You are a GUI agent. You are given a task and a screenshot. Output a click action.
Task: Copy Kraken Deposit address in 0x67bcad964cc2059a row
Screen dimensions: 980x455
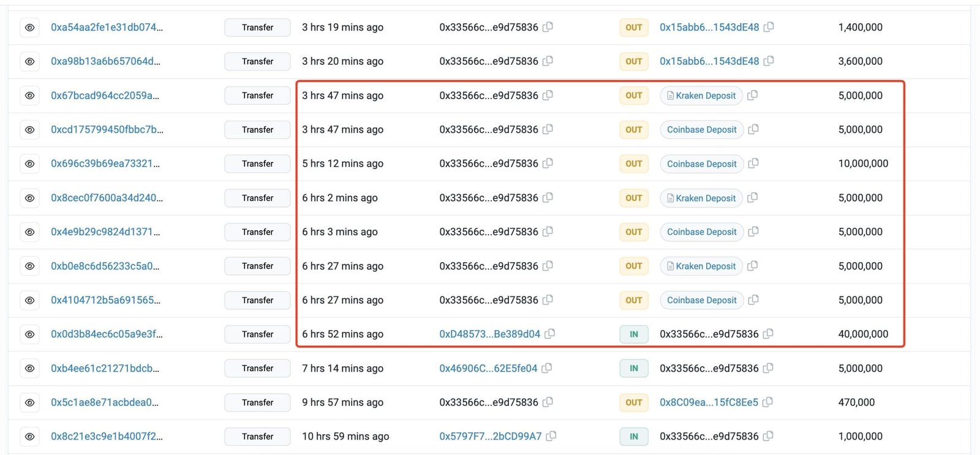click(x=753, y=95)
